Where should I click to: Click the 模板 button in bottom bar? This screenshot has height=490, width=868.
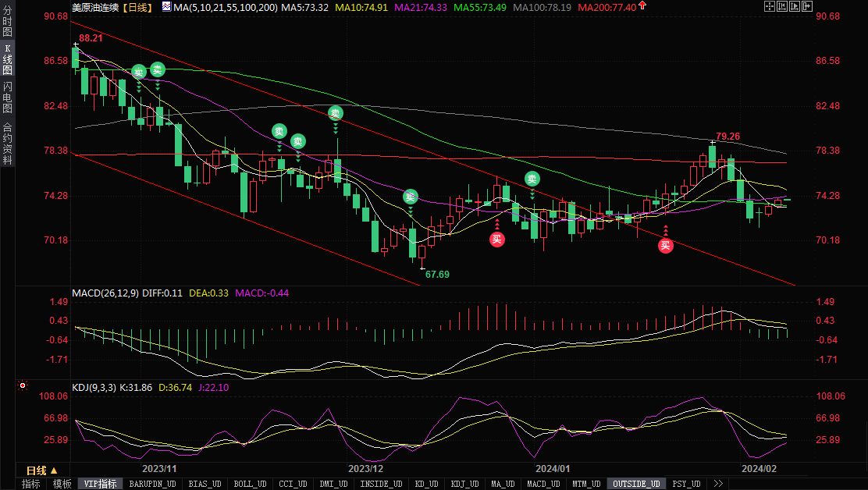62,484
